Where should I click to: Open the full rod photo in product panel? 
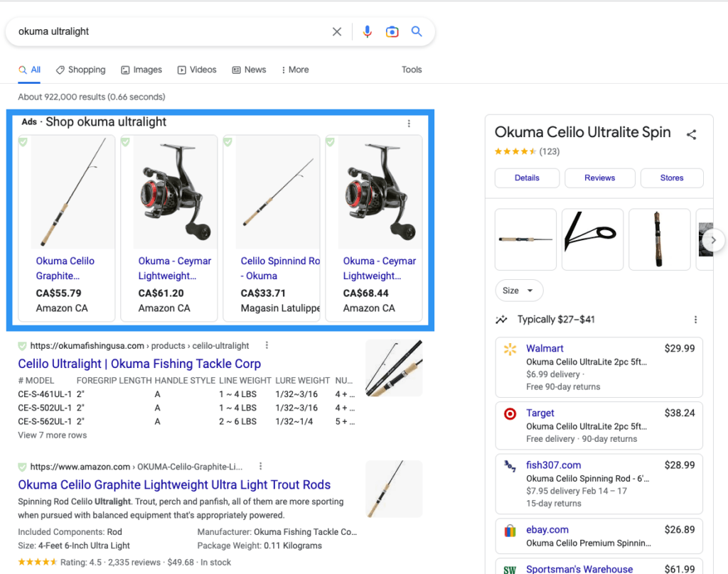(x=525, y=239)
